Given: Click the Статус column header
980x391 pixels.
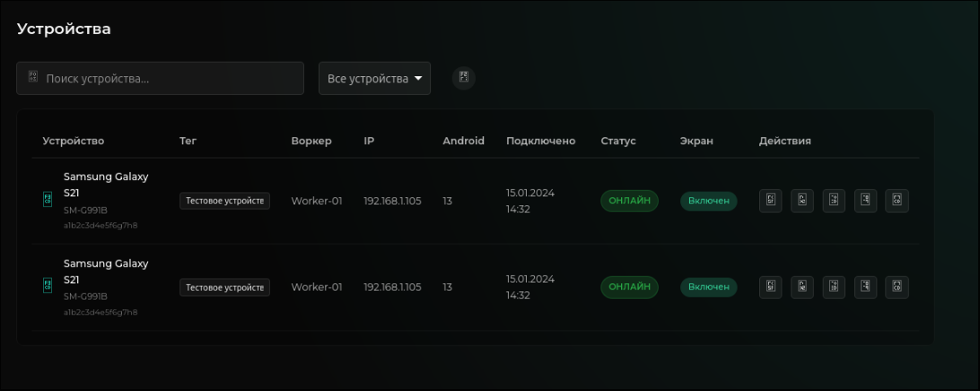Looking at the screenshot, I should click(x=617, y=141).
